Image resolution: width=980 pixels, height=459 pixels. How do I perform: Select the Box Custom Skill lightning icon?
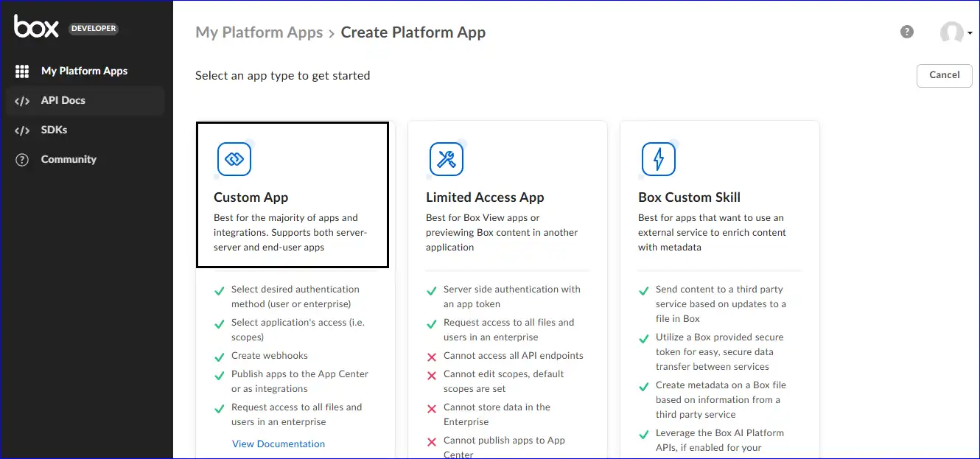coord(659,159)
